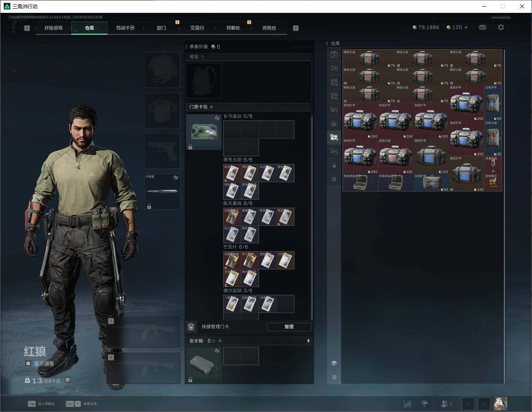
Task: Select the 自制护甲 item priced 50 in bottom row
Action: pos(431,183)
